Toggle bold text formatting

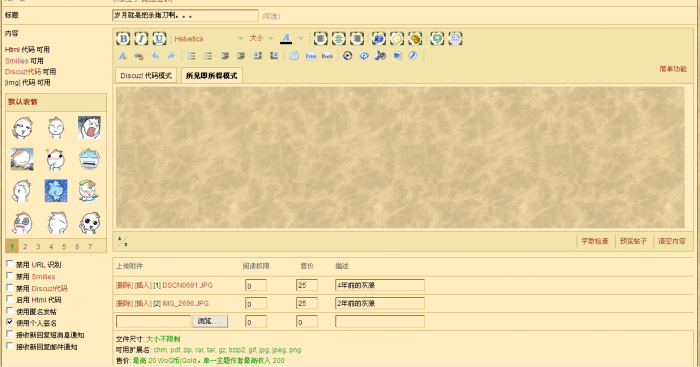coord(123,38)
